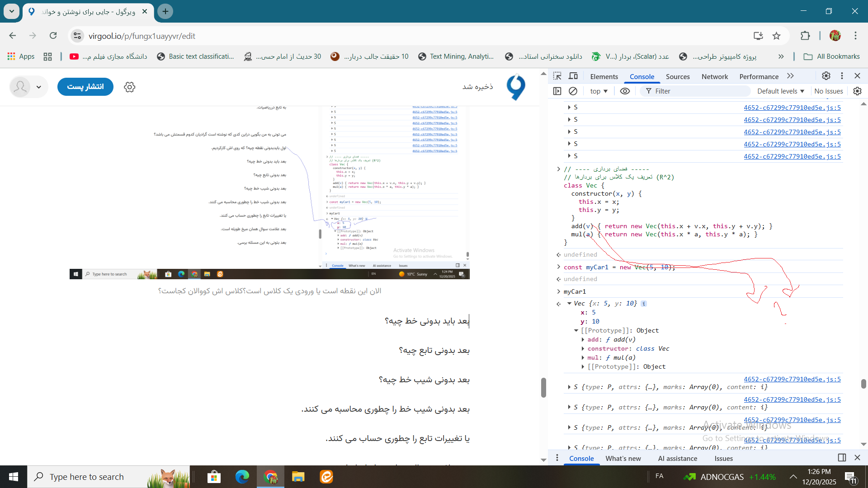Open DevTools settings gear icon
868x488 pixels.
(x=826, y=76)
